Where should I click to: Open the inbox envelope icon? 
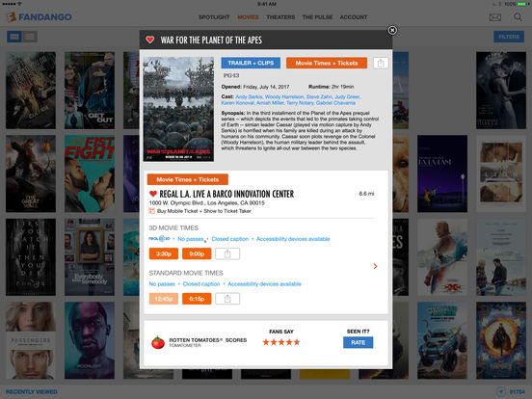click(495, 17)
